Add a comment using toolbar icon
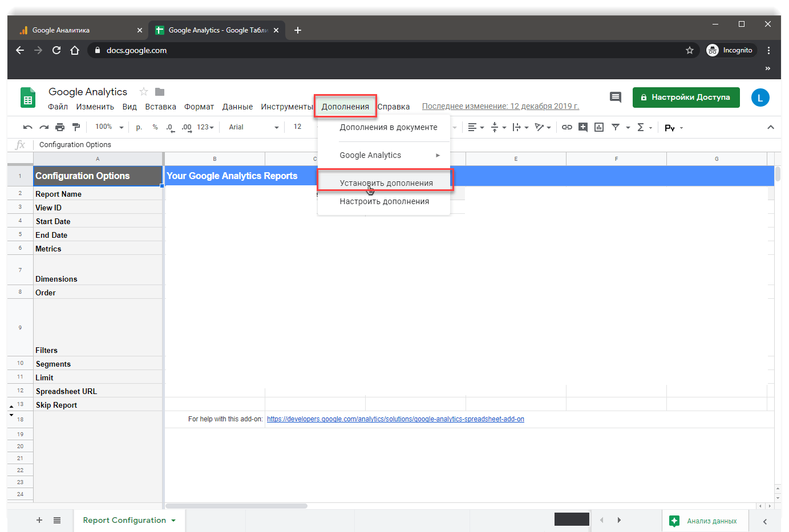789x532 pixels. click(x=582, y=127)
